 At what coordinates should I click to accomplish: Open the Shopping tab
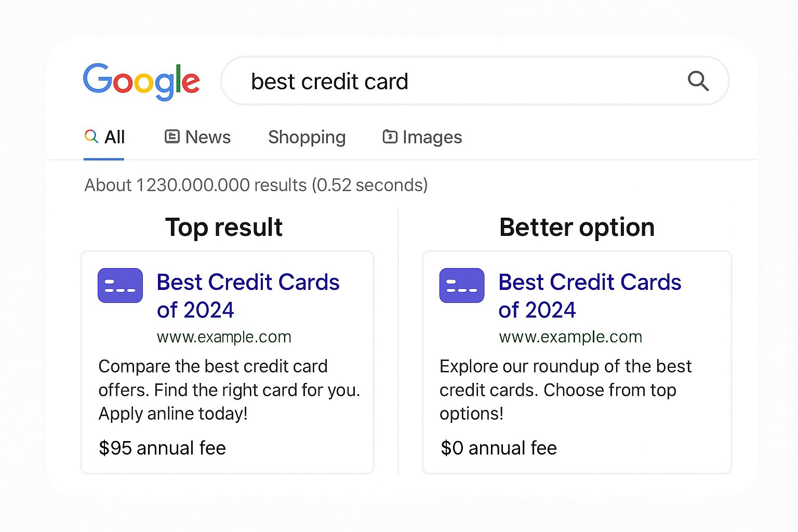click(x=307, y=137)
